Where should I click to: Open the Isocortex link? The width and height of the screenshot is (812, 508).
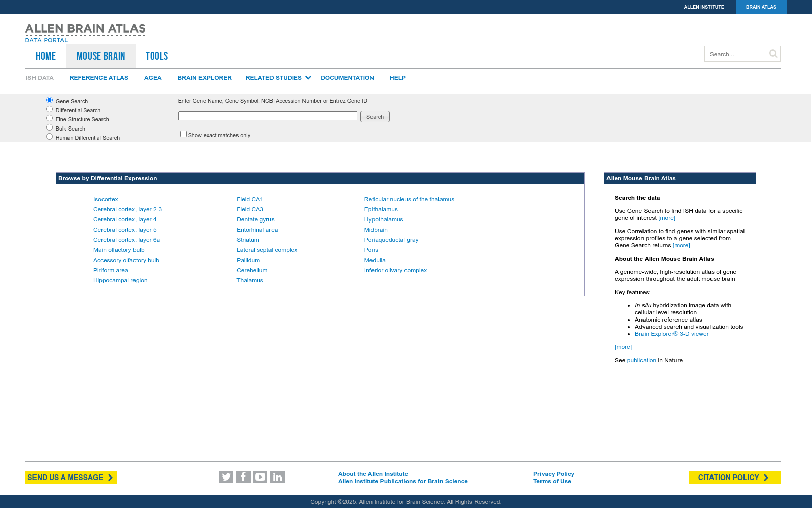click(x=106, y=199)
